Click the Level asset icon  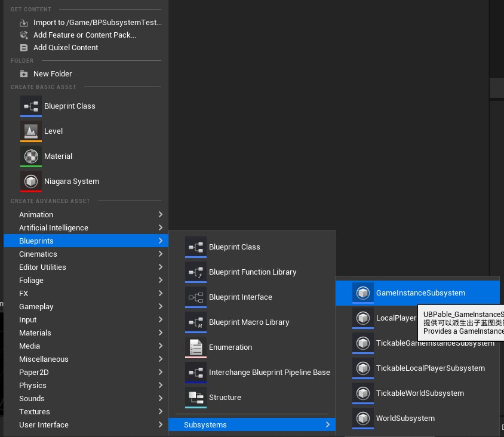click(31, 131)
